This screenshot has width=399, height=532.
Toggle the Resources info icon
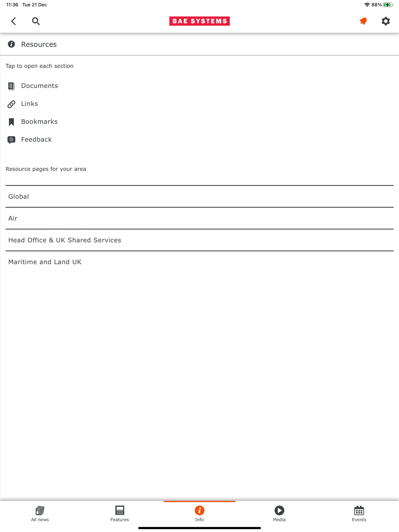(11, 44)
